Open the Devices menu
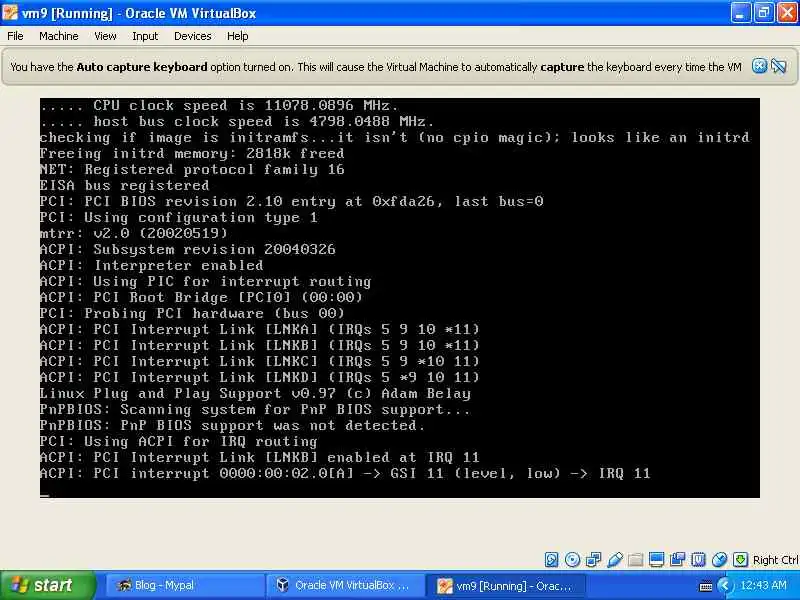 tap(192, 36)
